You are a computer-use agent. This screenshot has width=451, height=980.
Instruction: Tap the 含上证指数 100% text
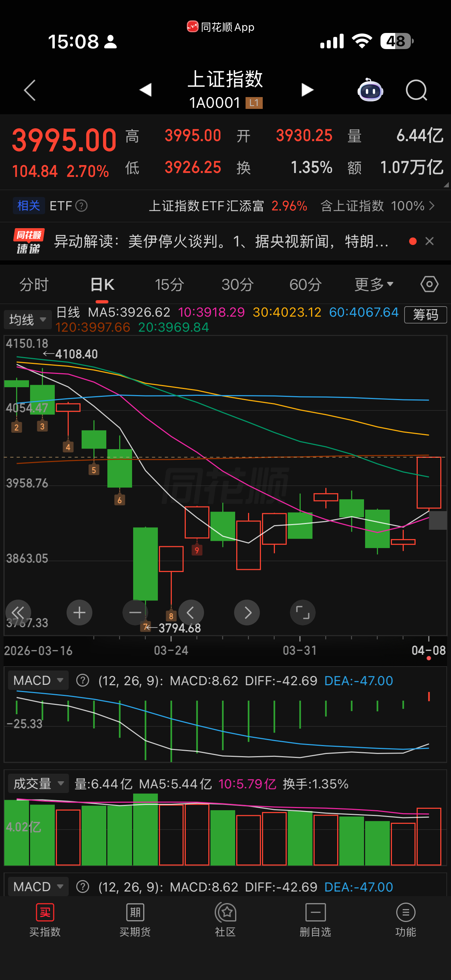coord(372,206)
